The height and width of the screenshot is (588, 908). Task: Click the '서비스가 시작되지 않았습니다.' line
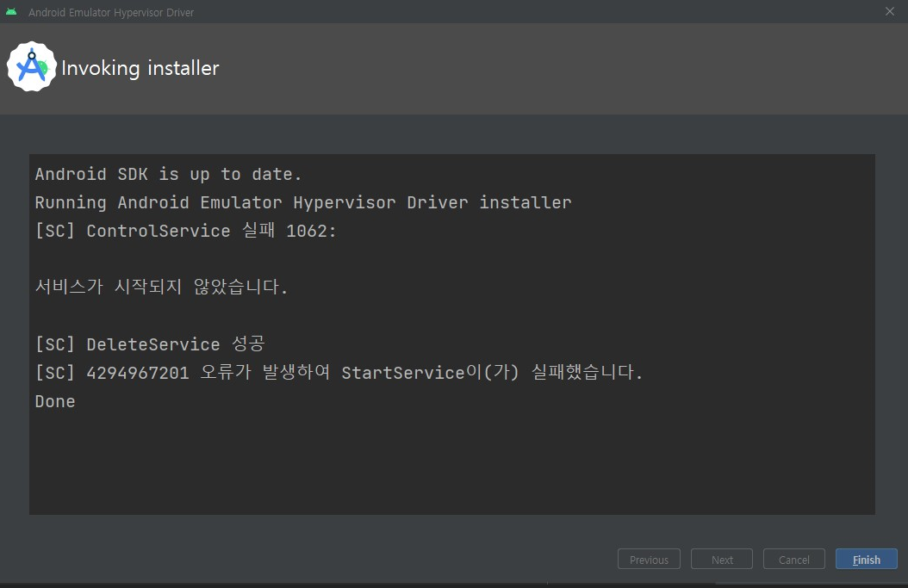pos(161,287)
